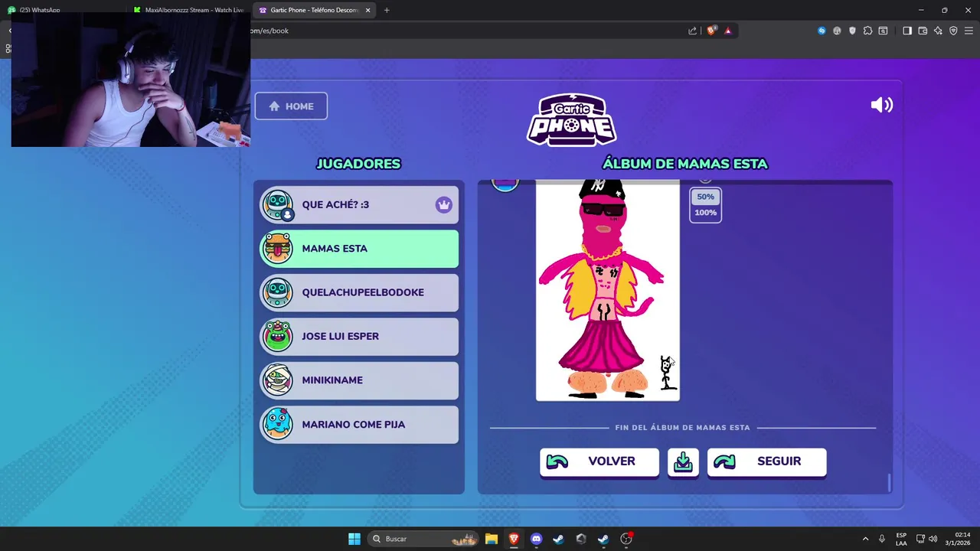Click QUELACHUPEELBODOKE robot avatar

click(277, 292)
